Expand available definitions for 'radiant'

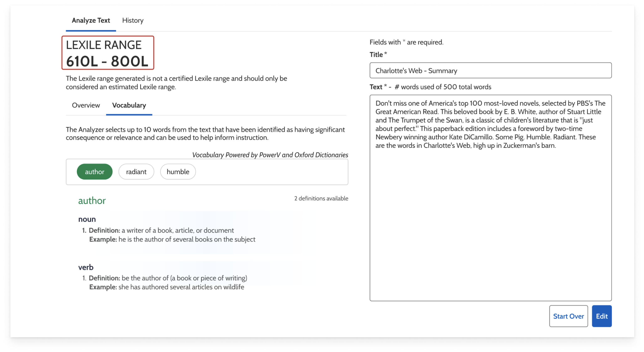point(136,171)
